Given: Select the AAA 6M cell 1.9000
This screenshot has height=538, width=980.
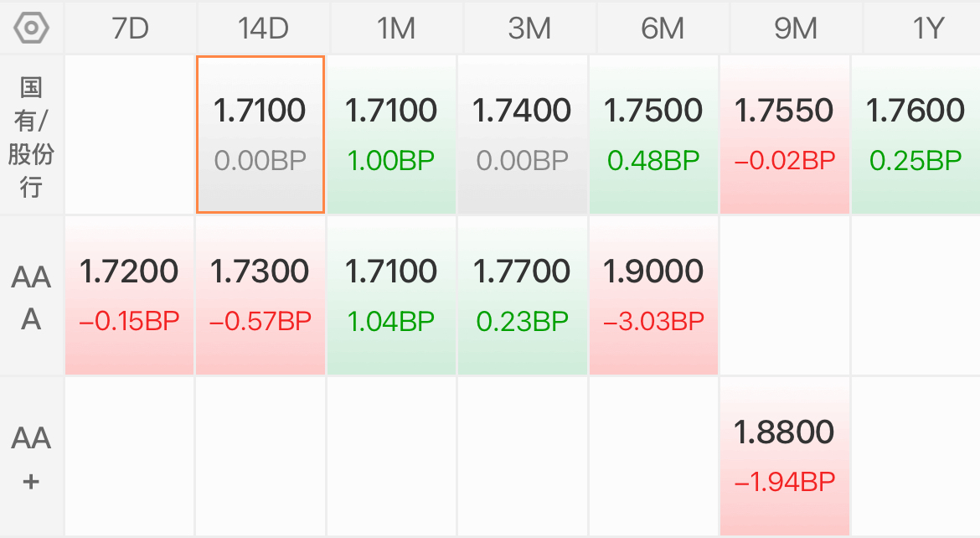Looking at the screenshot, I should 653,295.
